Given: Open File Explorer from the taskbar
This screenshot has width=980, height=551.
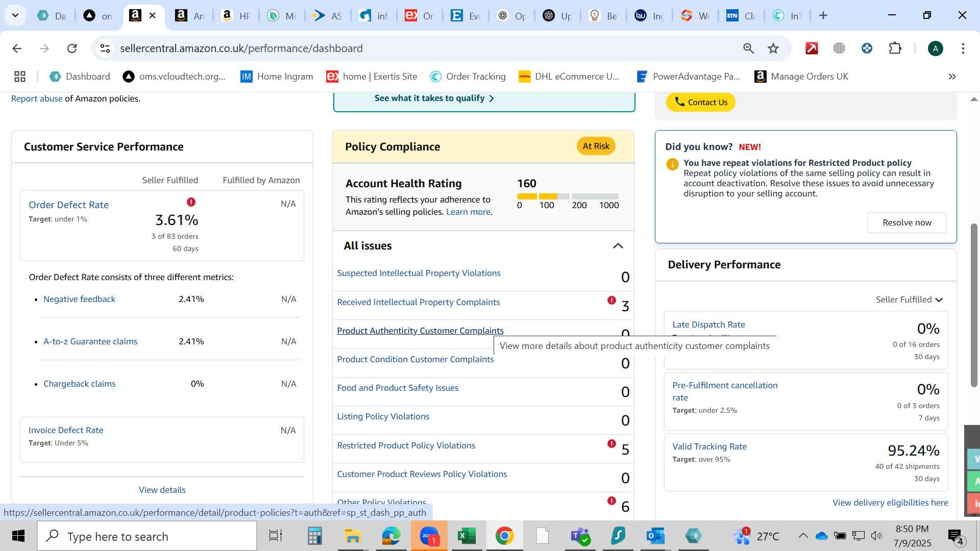Looking at the screenshot, I should tap(353, 536).
